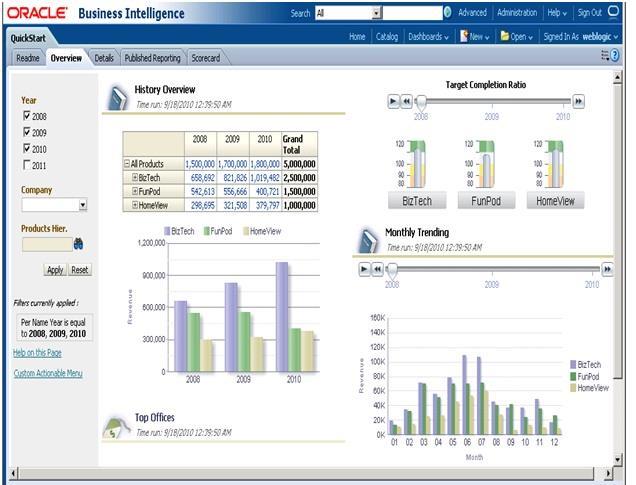Expand the FunPod row

click(135, 191)
